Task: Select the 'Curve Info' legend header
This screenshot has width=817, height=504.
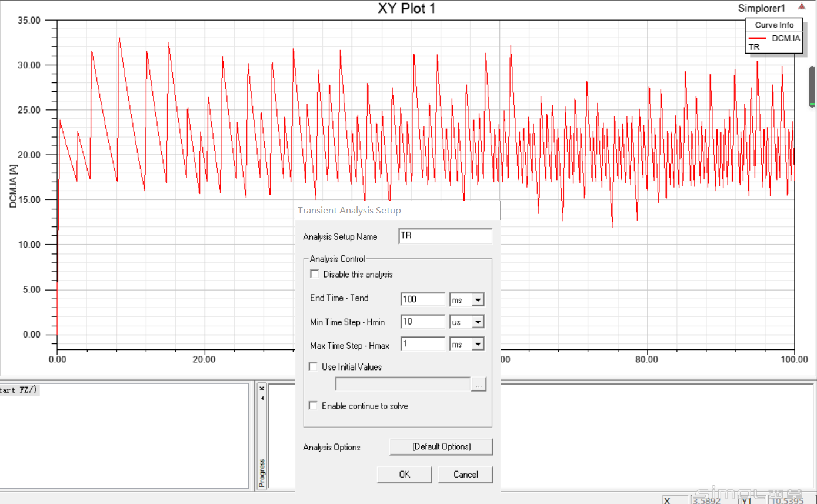Action: pyautogui.click(x=774, y=25)
